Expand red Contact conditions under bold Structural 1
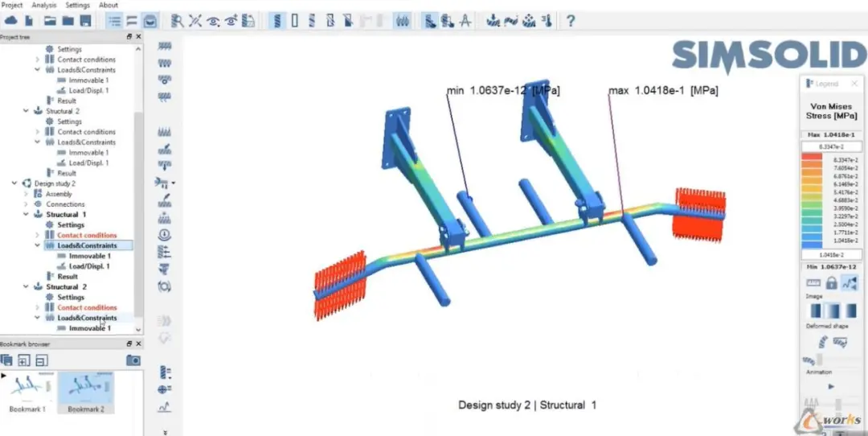 tap(38, 235)
